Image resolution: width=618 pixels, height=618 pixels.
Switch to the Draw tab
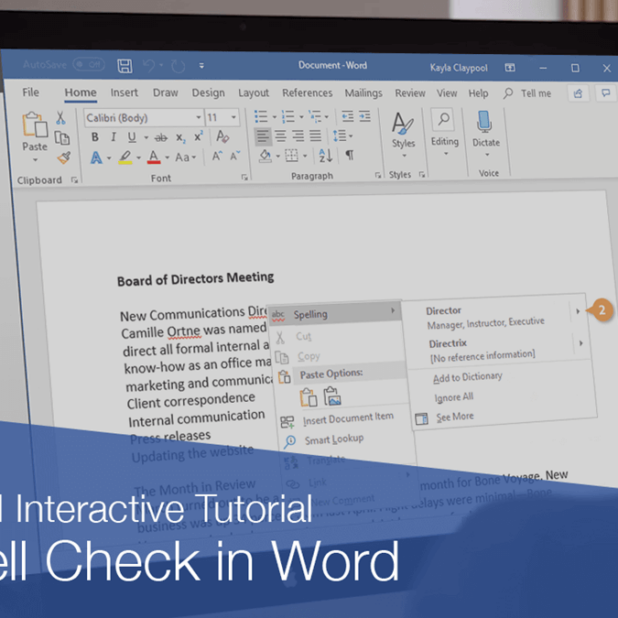pyautogui.click(x=165, y=93)
